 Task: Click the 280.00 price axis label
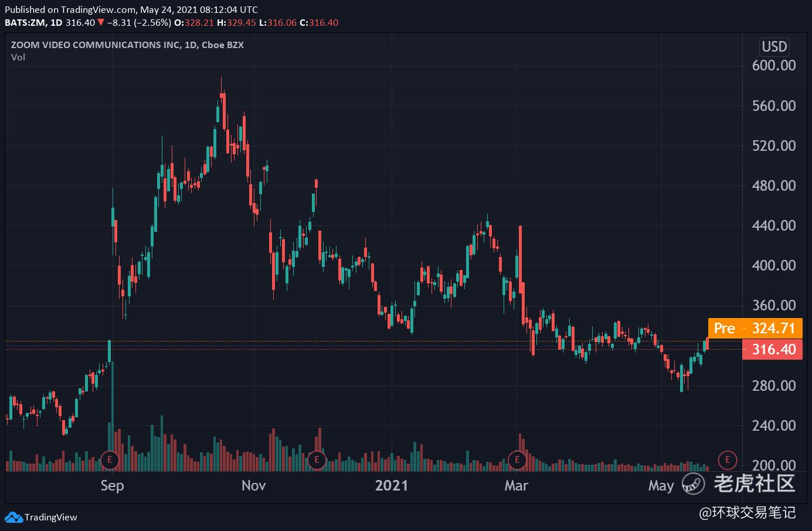pos(774,385)
